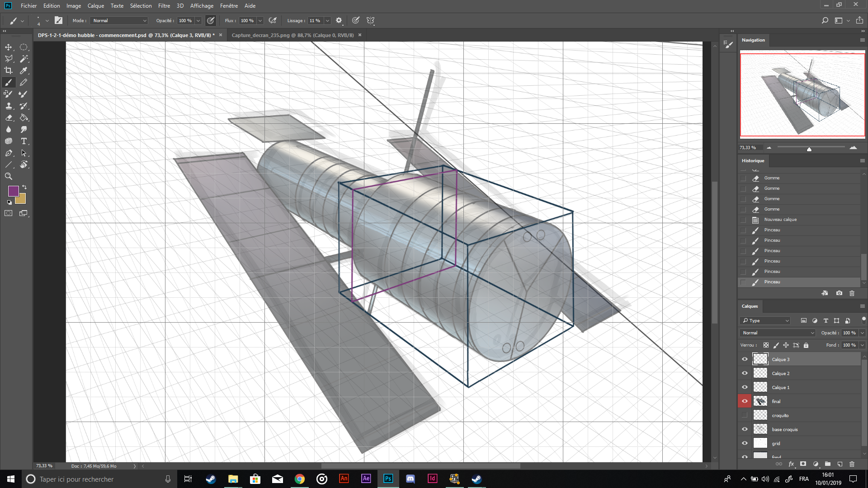
Task: Click the trash icon in Calques panel
Action: pos(852,464)
